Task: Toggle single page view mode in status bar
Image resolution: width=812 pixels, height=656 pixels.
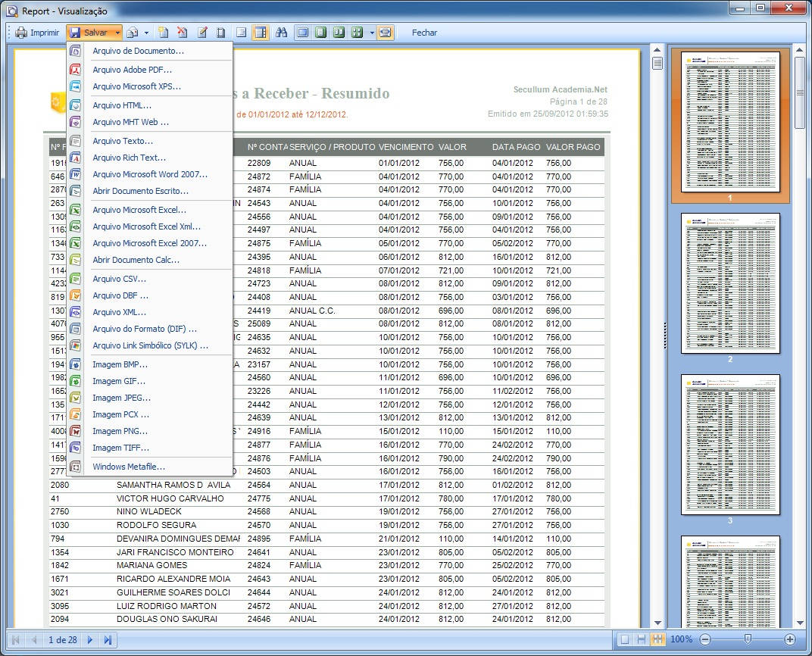Action: 625,639
